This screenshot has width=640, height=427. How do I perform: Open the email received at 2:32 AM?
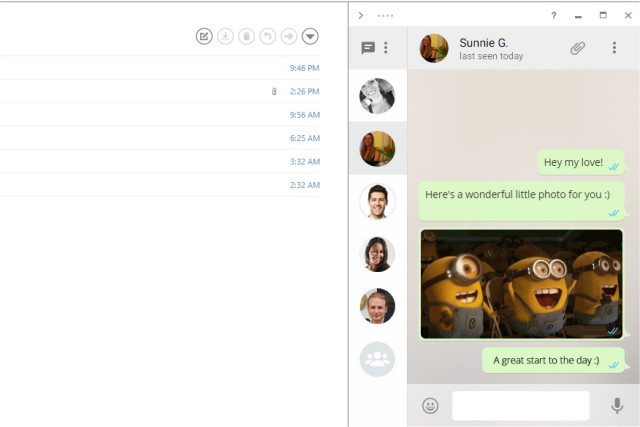(160, 185)
